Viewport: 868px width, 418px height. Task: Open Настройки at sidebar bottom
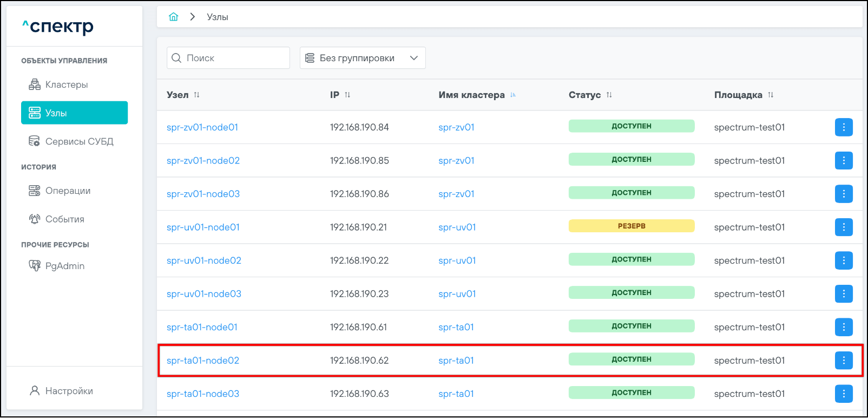click(x=69, y=391)
